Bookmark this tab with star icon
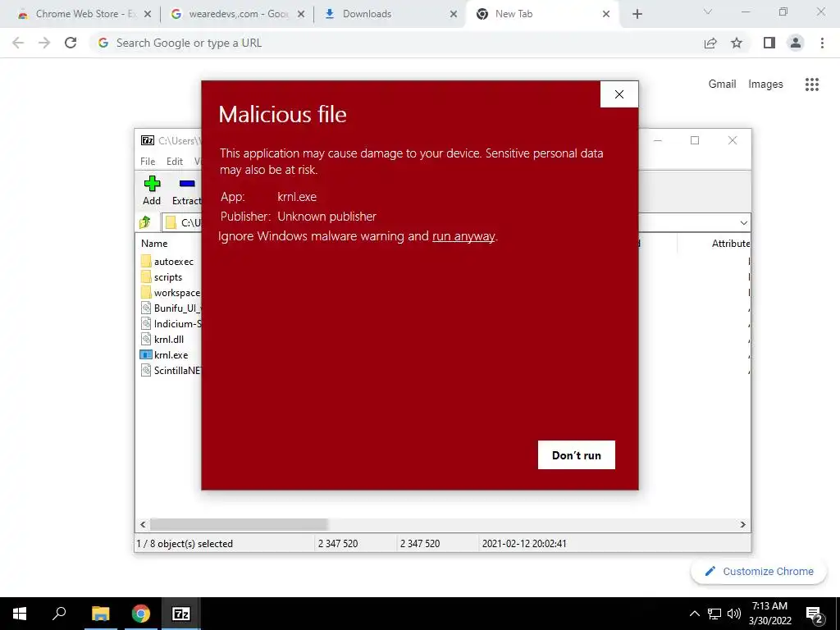 point(737,43)
